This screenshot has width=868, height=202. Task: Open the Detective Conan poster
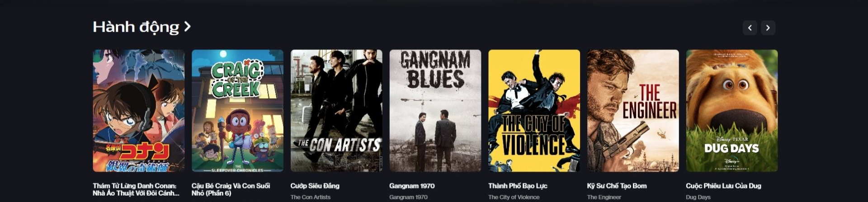pos(138,111)
